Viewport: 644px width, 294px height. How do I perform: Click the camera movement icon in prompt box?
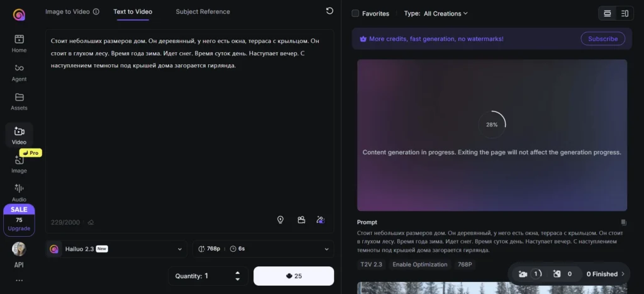point(301,220)
